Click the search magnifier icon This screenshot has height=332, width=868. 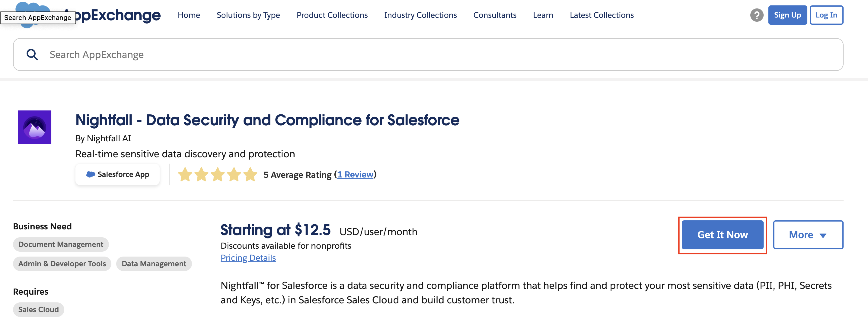[x=32, y=55]
